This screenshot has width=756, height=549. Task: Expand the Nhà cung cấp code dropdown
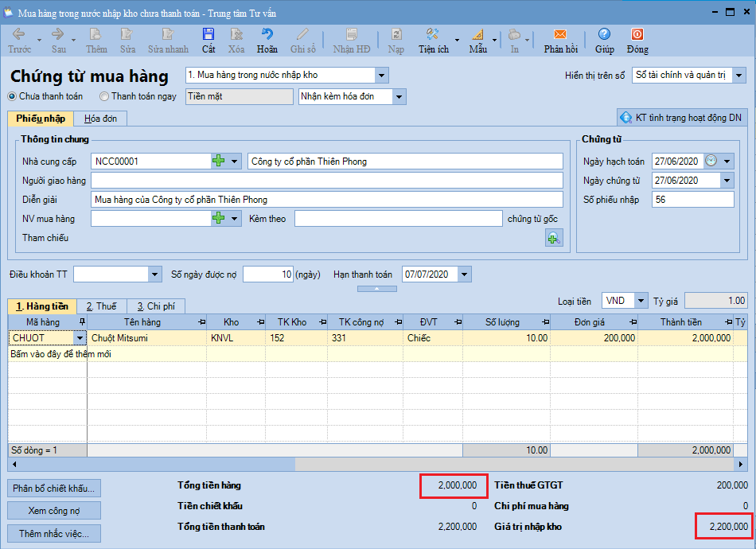point(234,161)
